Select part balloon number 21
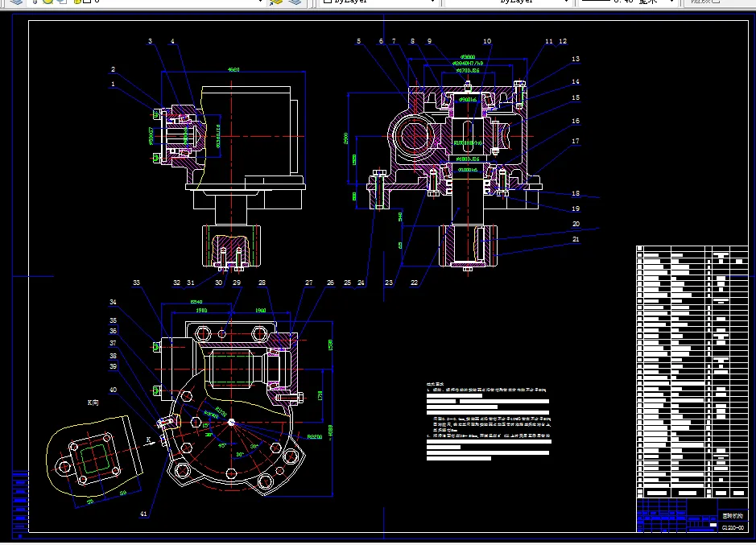This screenshot has width=756, height=545. click(576, 239)
